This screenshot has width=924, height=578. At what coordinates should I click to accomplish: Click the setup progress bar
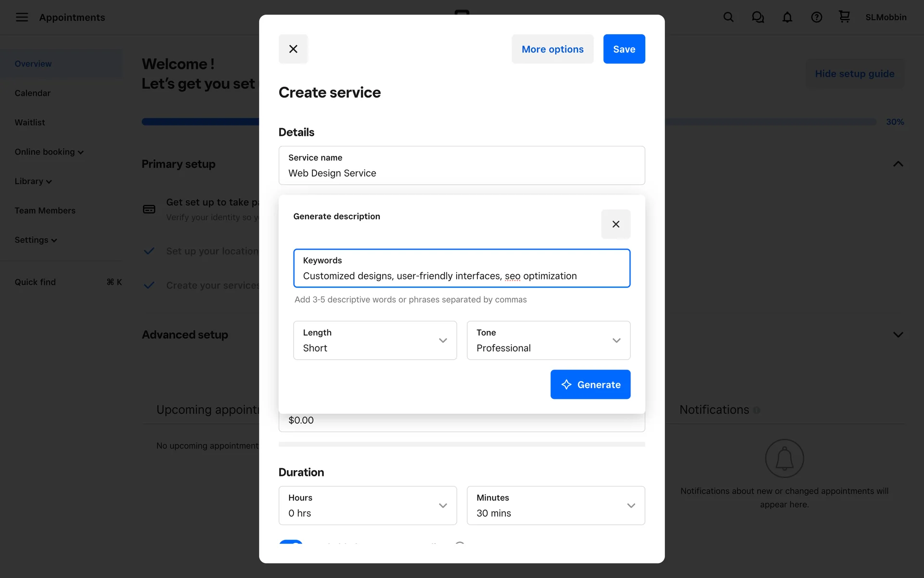point(200,122)
